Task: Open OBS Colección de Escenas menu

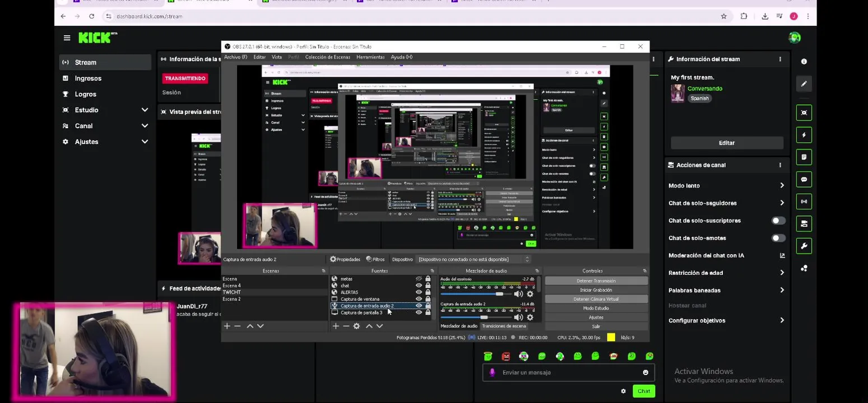Action: coord(328,57)
